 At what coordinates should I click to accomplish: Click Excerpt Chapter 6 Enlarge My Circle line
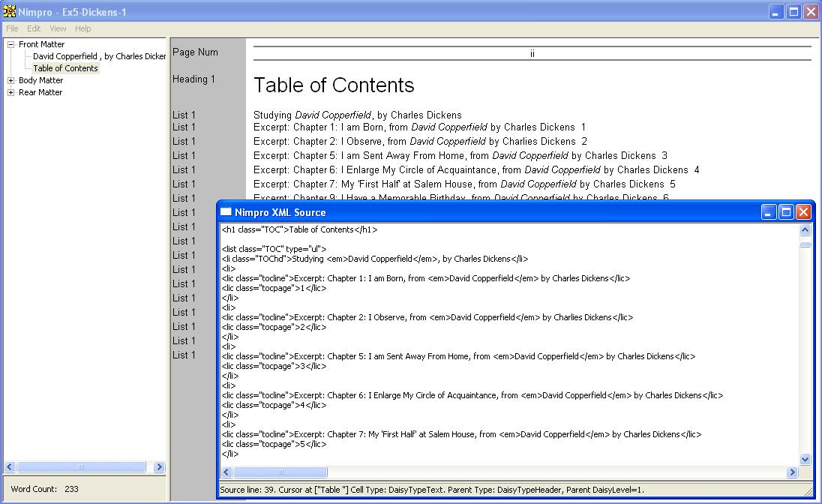(x=476, y=169)
